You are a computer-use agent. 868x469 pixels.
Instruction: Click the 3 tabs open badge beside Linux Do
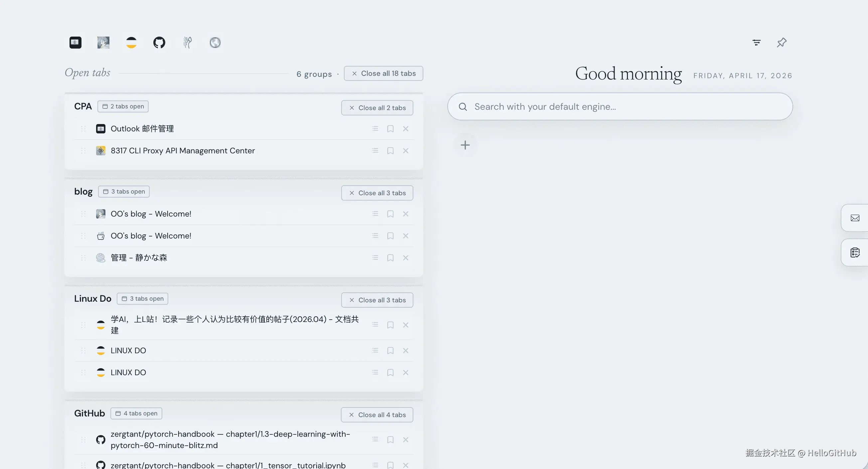coord(143,299)
